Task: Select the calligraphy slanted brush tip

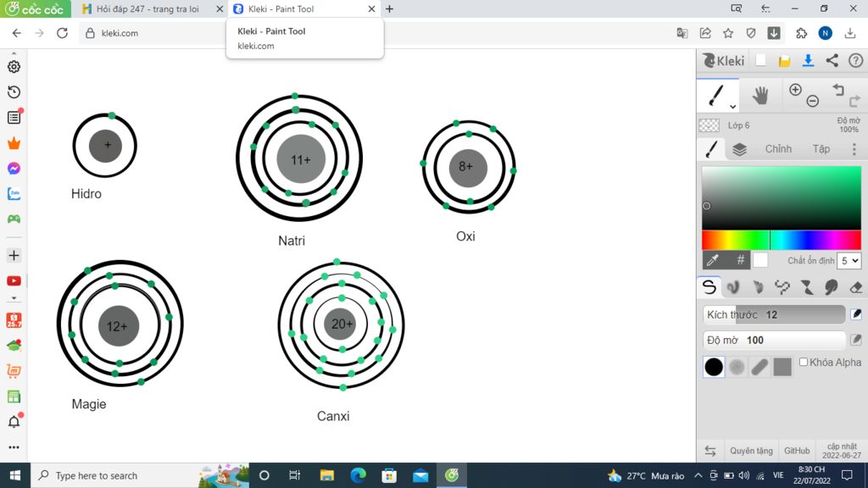Action: click(x=759, y=367)
